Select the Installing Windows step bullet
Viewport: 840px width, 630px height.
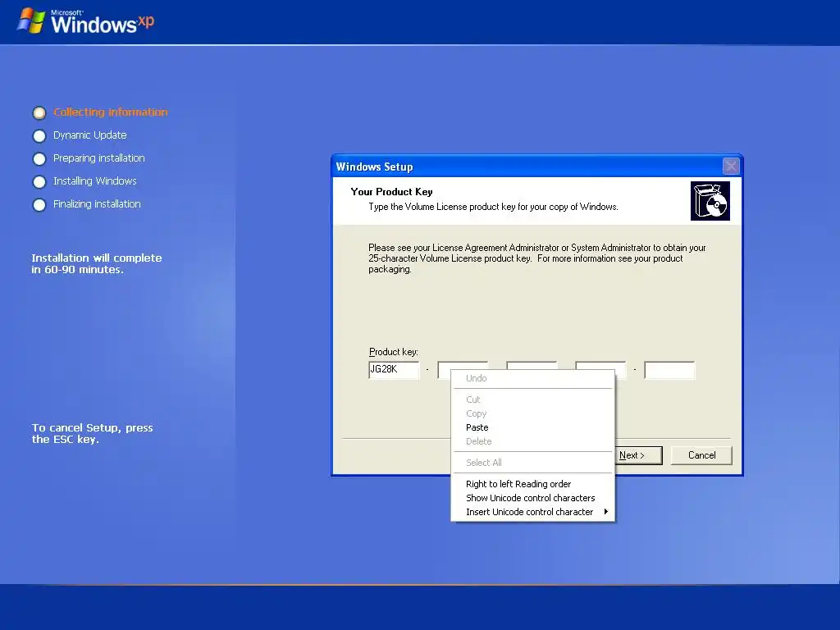pos(39,182)
